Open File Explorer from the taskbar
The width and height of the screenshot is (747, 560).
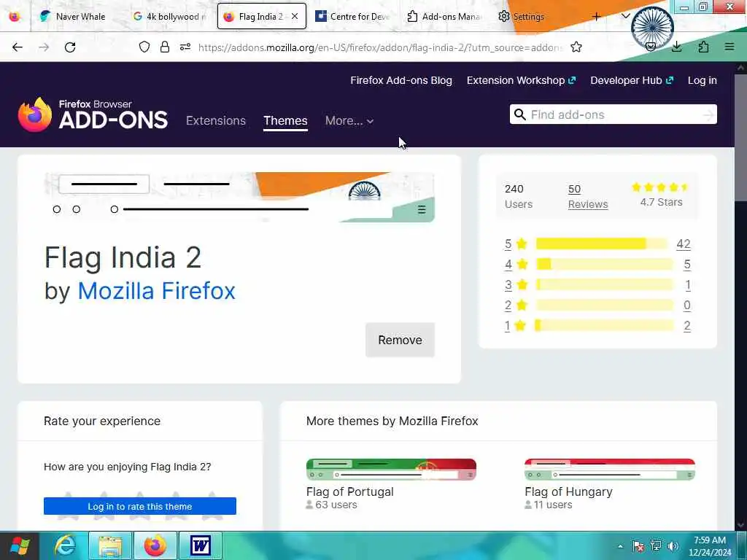(110, 545)
